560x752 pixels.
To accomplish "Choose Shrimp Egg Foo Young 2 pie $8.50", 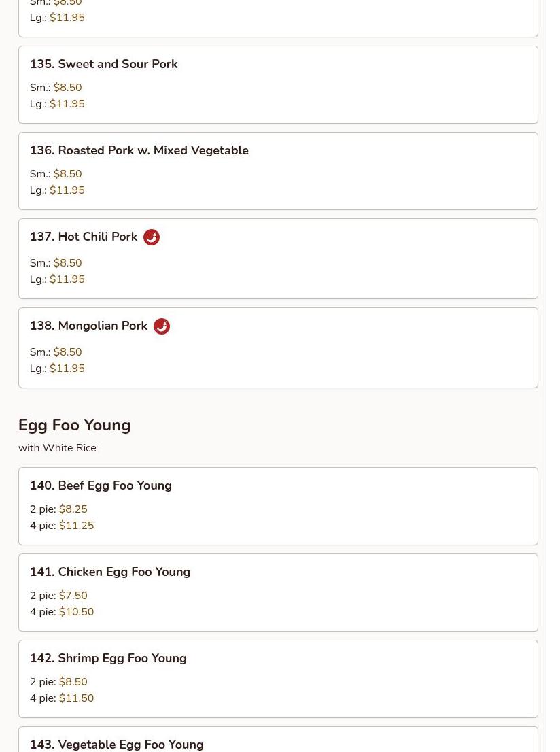I will 73,681.
